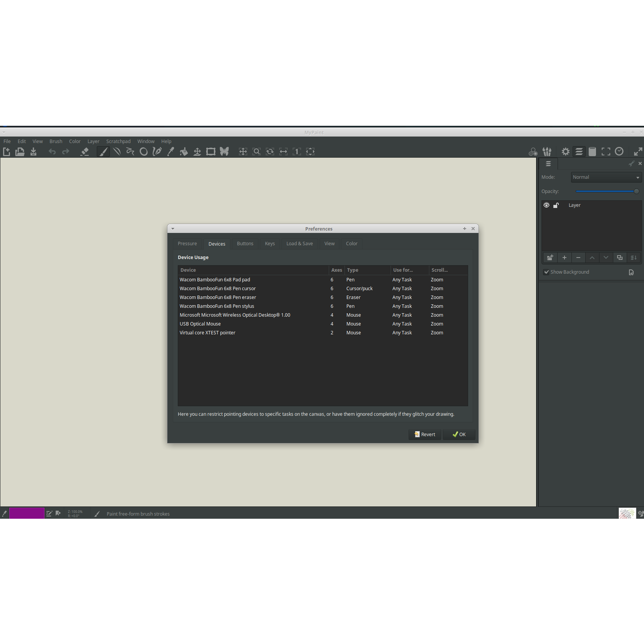Add a new layer with plus button
This screenshot has width=644, height=644.
(x=564, y=258)
